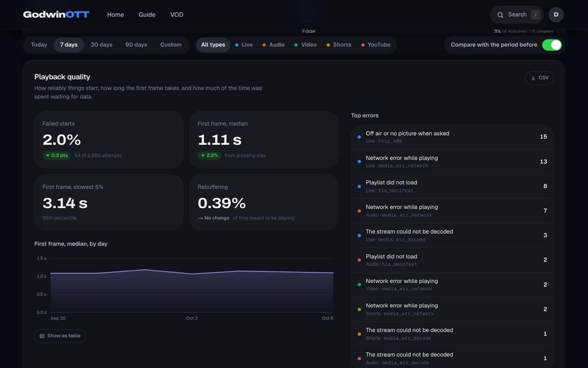This screenshot has height=368, width=588.
Task: Click the GodwinOTT logo
Action: (56, 15)
